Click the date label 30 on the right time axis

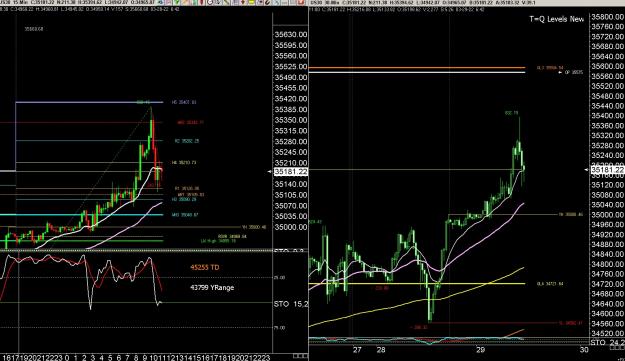[584, 350]
